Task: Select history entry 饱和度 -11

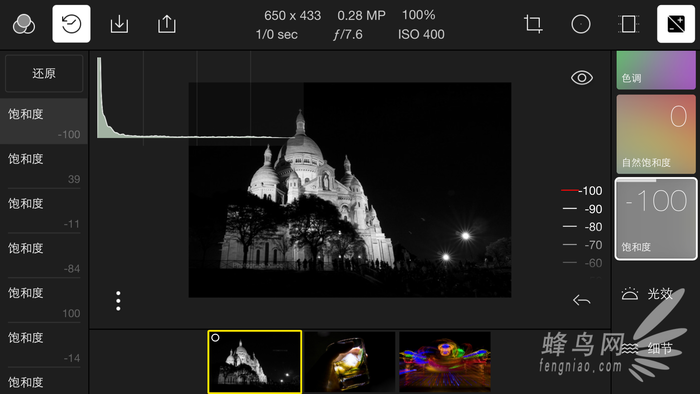Action: (44, 211)
